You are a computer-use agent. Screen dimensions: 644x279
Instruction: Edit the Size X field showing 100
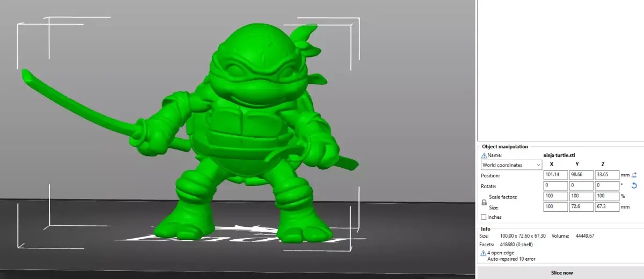pos(555,207)
